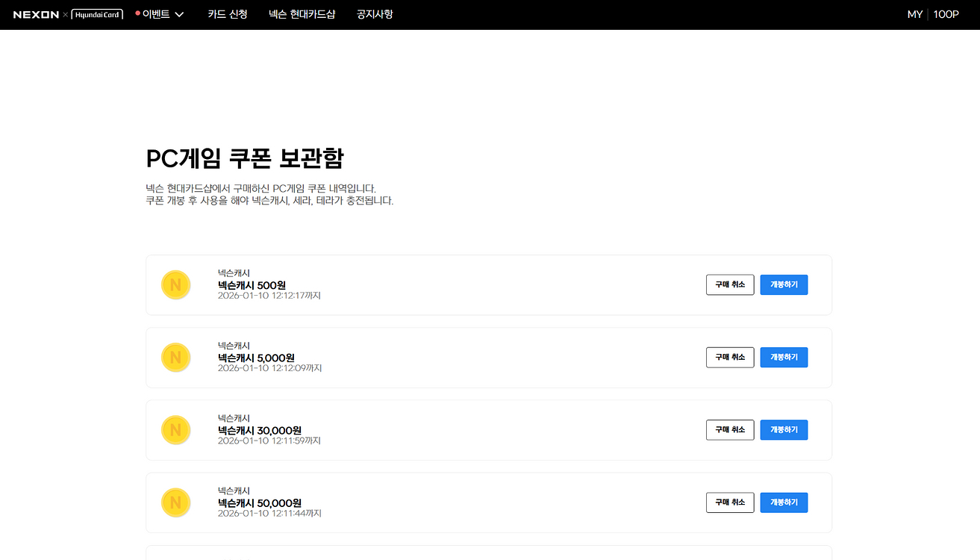The image size is (980, 560).
Task: Cancel purchase of 넥슨캐시 500원 coupon
Action: (x=730, y=285)
